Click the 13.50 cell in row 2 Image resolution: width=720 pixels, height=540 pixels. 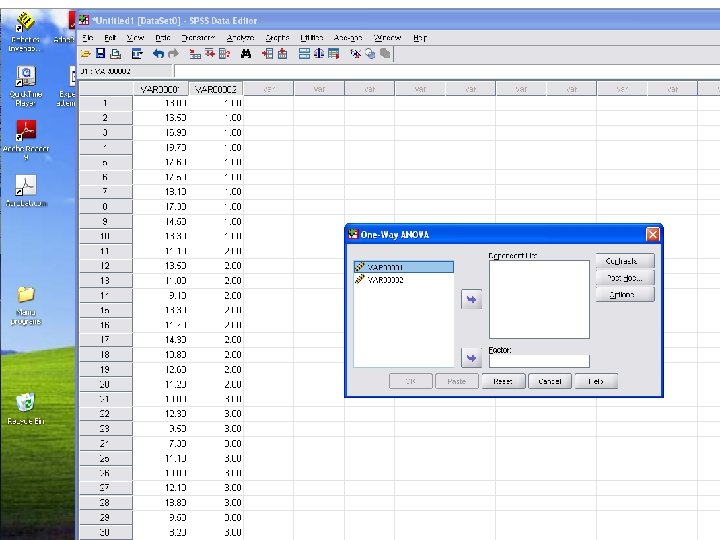pyautogui.click(x=160, y=118)
